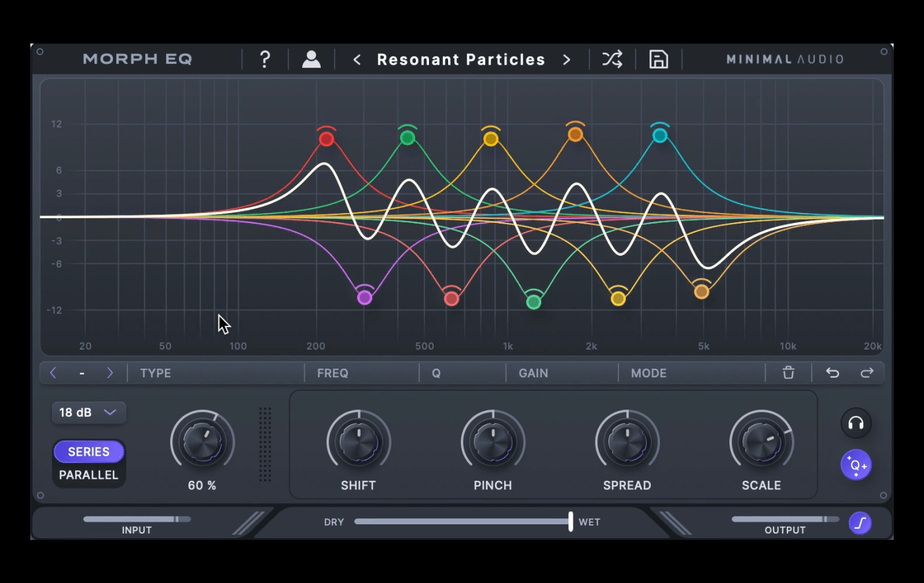Open preset name Resonant Particles

pyautogui.click(x=461, y=59)
